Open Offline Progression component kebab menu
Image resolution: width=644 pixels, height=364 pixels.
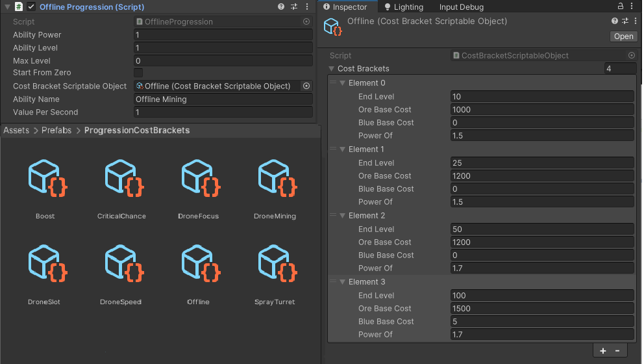[307, 6]
